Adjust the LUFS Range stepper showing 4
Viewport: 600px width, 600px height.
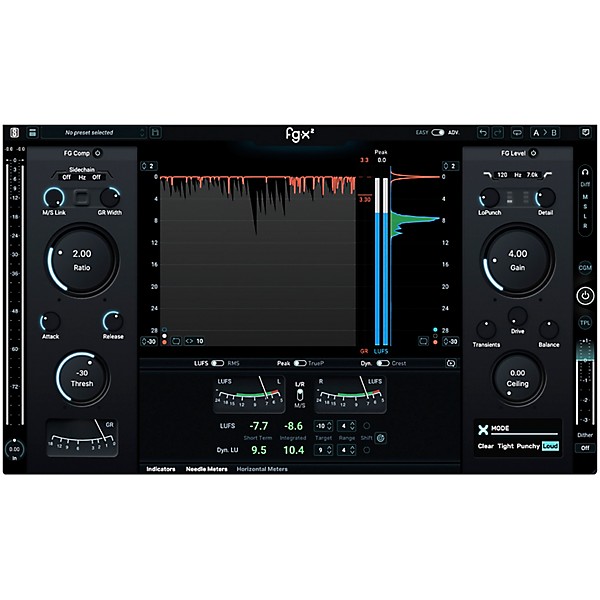347,426
